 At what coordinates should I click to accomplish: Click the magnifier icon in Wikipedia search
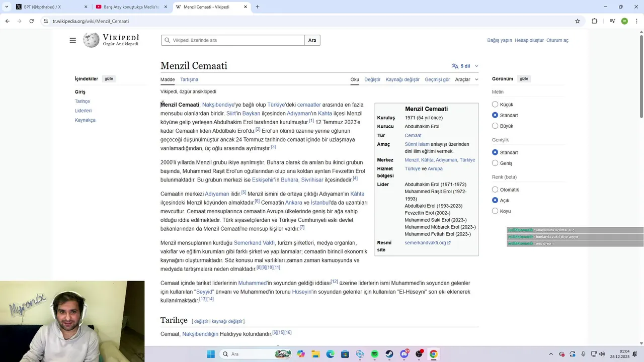click(167, 40)
